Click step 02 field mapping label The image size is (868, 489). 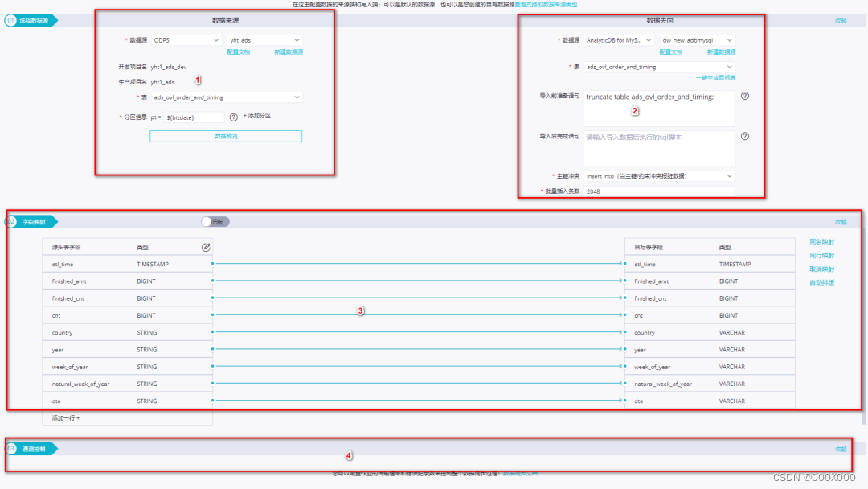tap(31, 221)
